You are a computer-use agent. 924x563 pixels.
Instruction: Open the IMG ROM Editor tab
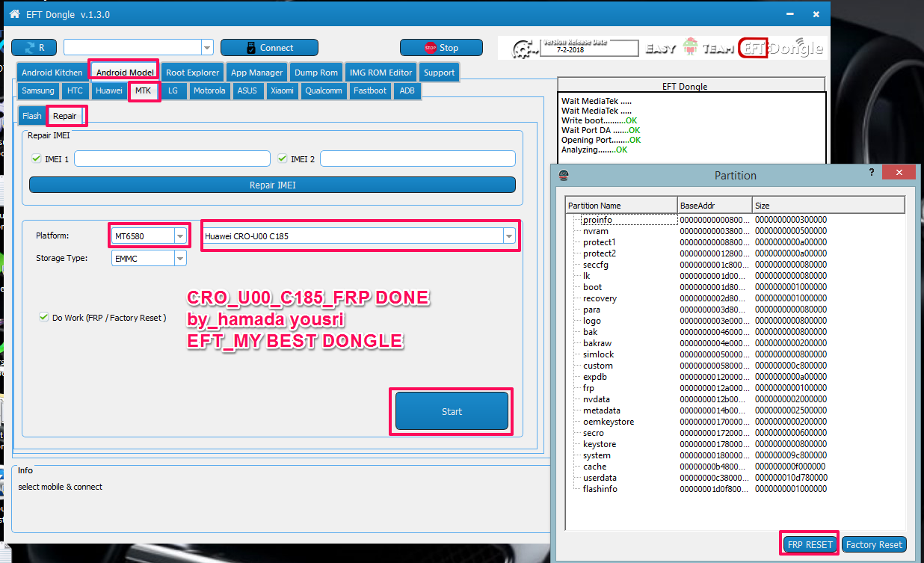pyautogui.click(x=381, y=73)
